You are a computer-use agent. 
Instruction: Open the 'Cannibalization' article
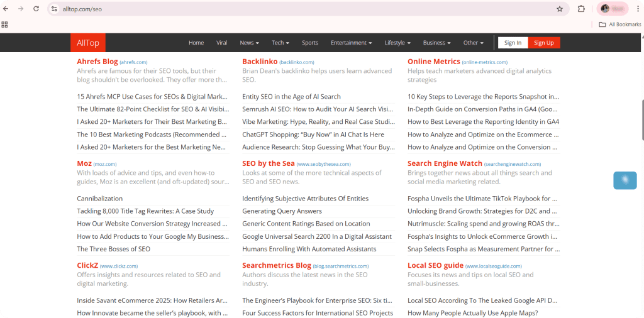coord(100,199)
